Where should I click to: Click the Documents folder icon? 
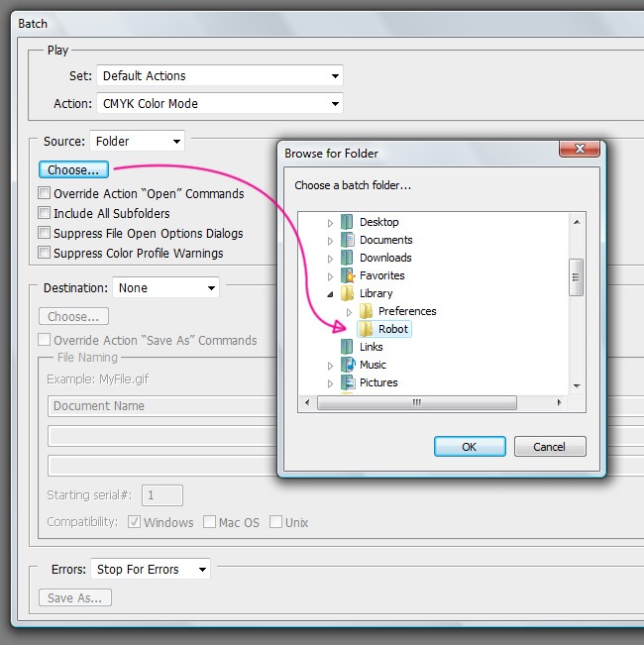pos(347,240)
